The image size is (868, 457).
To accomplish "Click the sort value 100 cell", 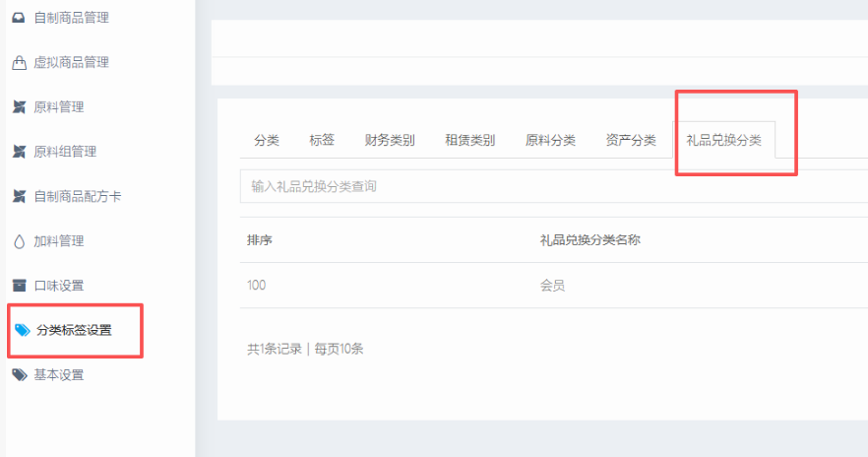I will click(256, 286).
